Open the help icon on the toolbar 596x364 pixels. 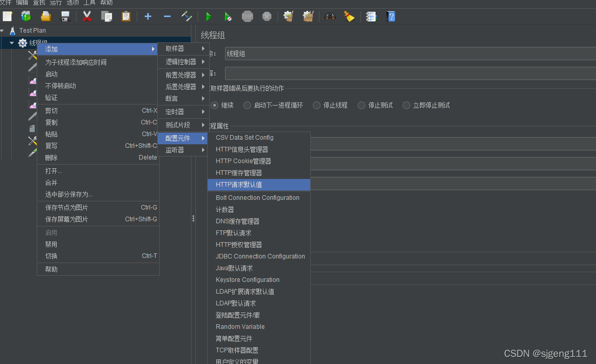[391, 17]
